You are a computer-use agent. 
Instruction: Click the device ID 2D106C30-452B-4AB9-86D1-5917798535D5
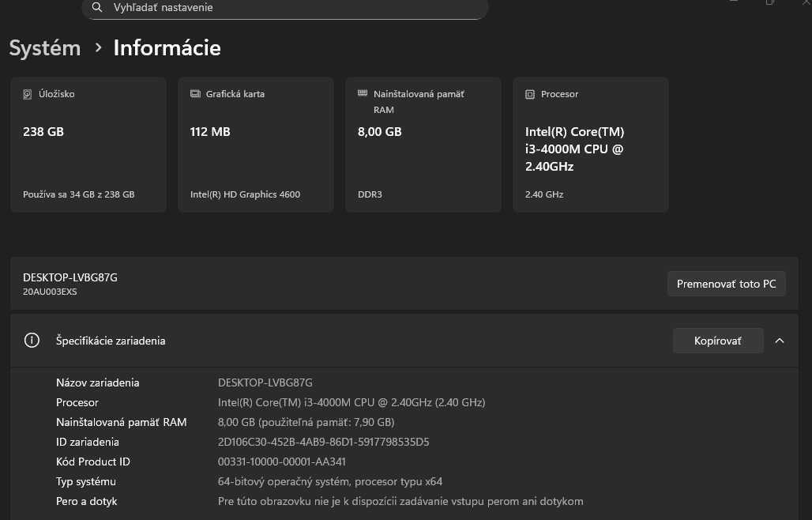[323, 442]
